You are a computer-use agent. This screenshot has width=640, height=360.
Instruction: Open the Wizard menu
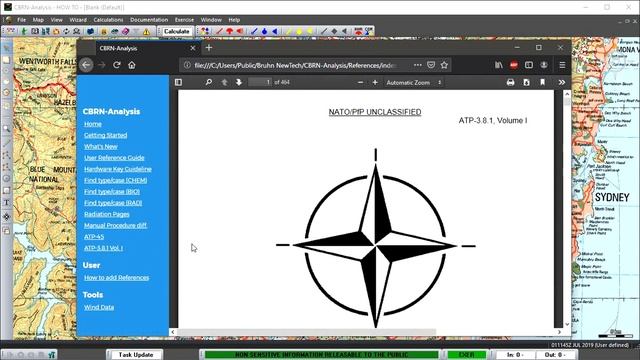click(x=78, y=20)
